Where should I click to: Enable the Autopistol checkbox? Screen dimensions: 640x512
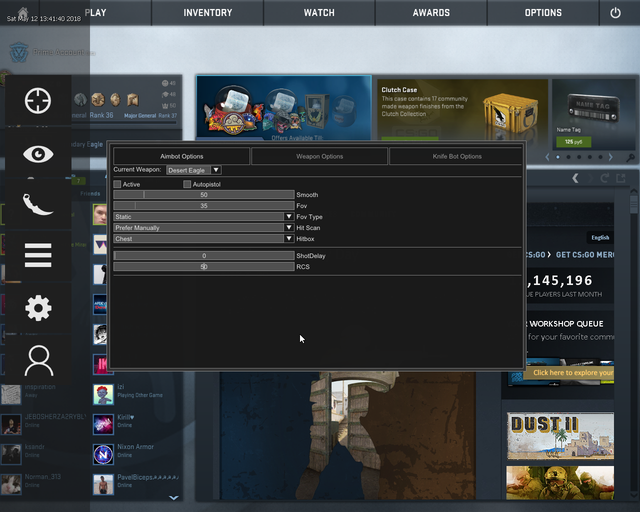(187, 184)
